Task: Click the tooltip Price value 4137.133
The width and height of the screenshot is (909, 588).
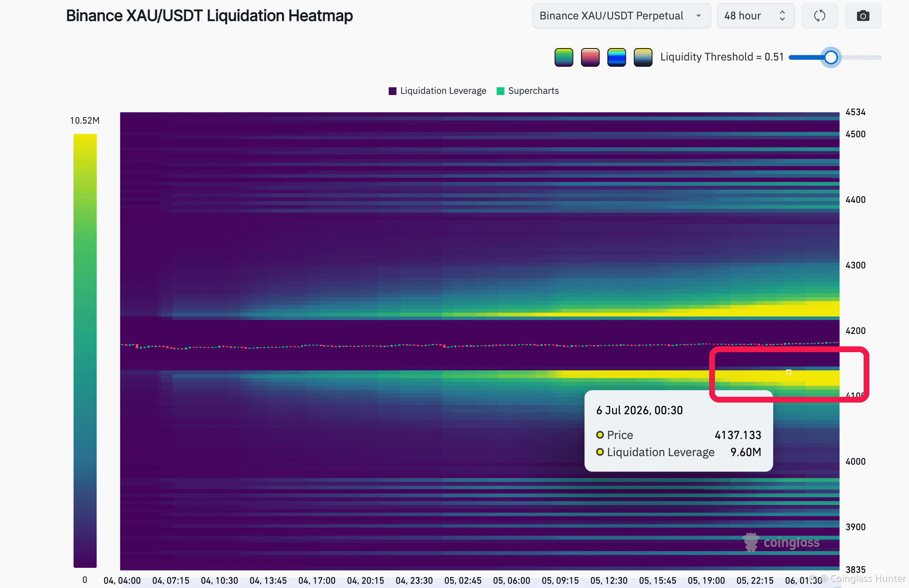Action: (738, 435)
